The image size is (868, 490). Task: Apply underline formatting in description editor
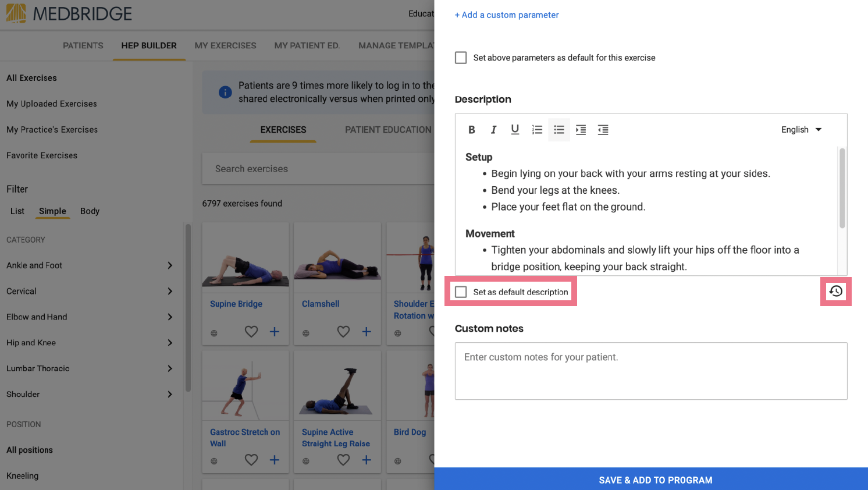click(x=515, y=130)
